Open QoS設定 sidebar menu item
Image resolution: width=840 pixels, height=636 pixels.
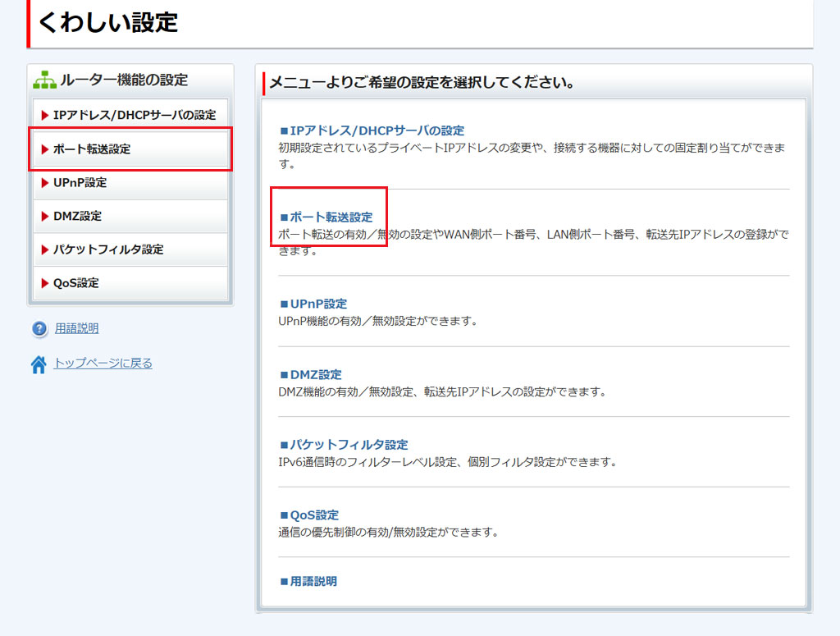[x=75, y=283]
